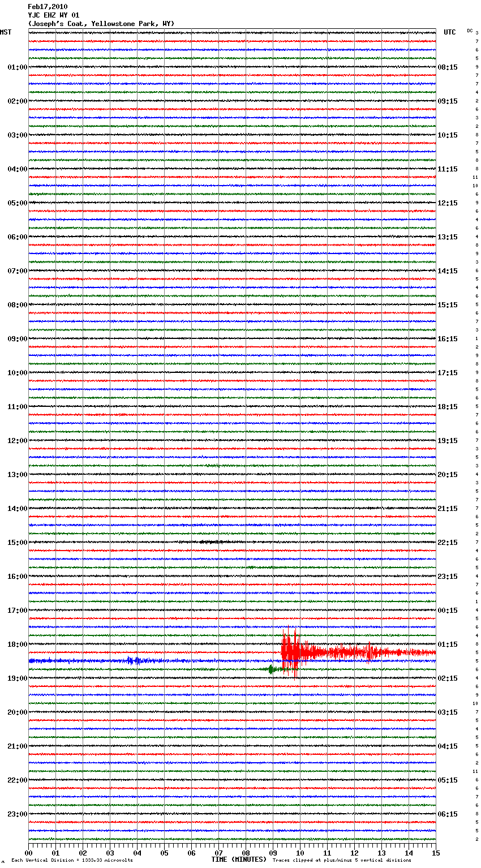Click the UTC timezone label
This screenshot has width=481, height=868.
(x=450, y=32)
